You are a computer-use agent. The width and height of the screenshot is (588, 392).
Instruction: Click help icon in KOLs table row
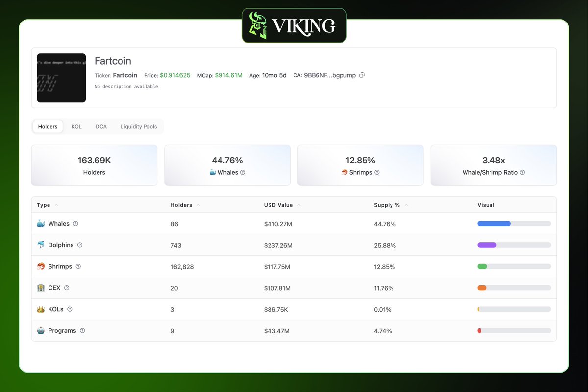coord(70,309)
